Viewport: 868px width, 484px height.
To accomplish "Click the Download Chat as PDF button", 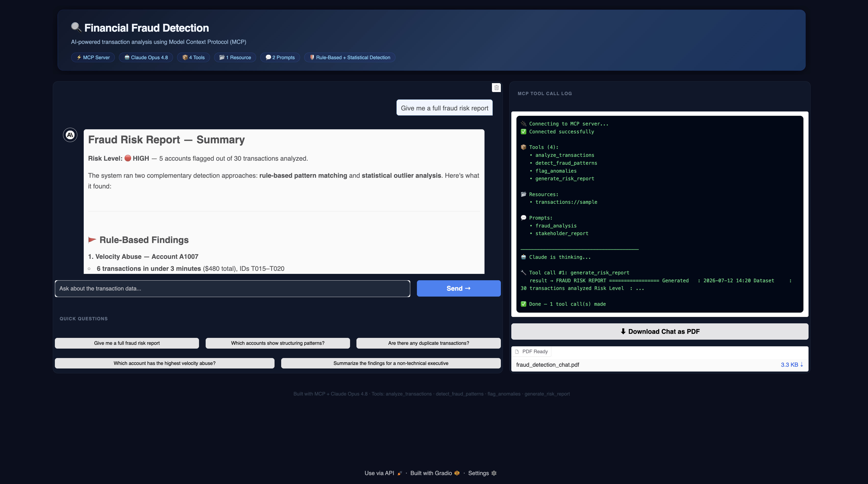I will [x=660, y=332].
